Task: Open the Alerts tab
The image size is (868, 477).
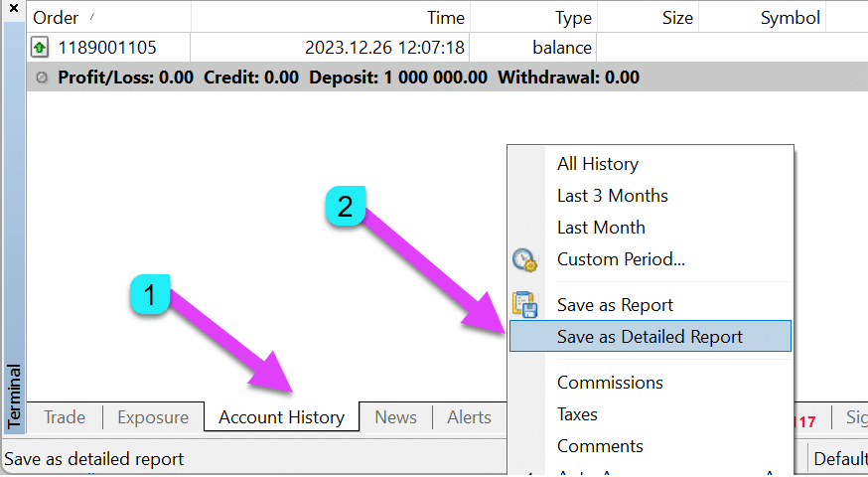Action: tap(469, 417)
